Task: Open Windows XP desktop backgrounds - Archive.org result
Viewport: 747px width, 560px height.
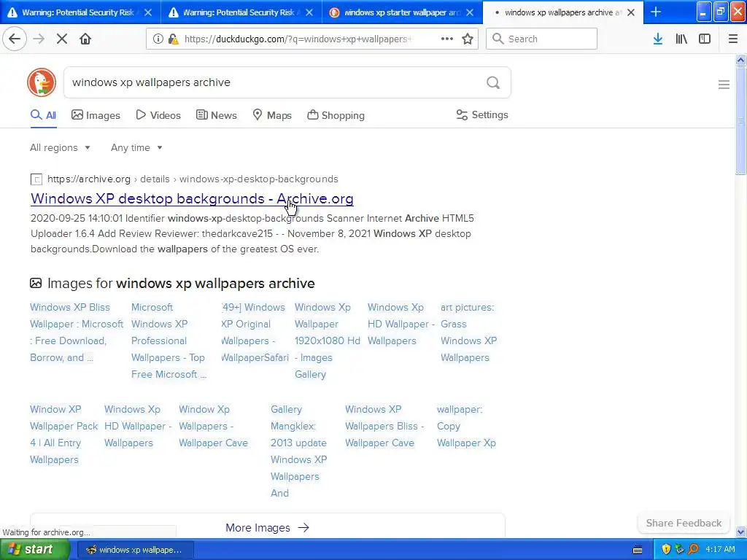Action: pyautogui.click(x=192, y=198)
